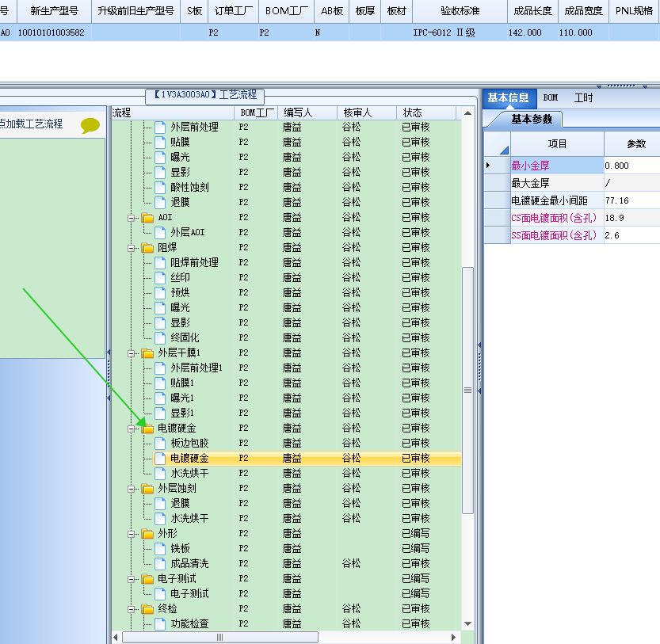Image resolution: width=660 pixels, height=644 pixels.
Task: Click the document icon of 成品清洗
Action: coord(160,564)
